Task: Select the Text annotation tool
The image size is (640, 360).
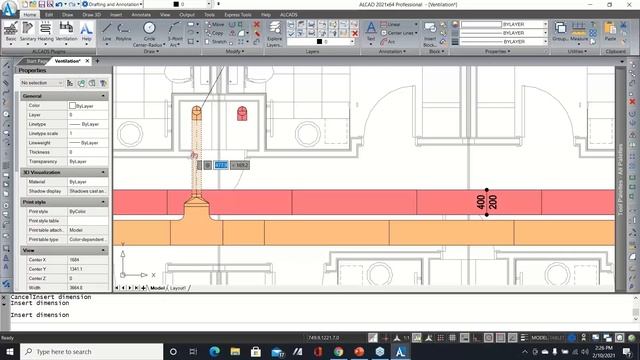Action: (x=371, y=31)
